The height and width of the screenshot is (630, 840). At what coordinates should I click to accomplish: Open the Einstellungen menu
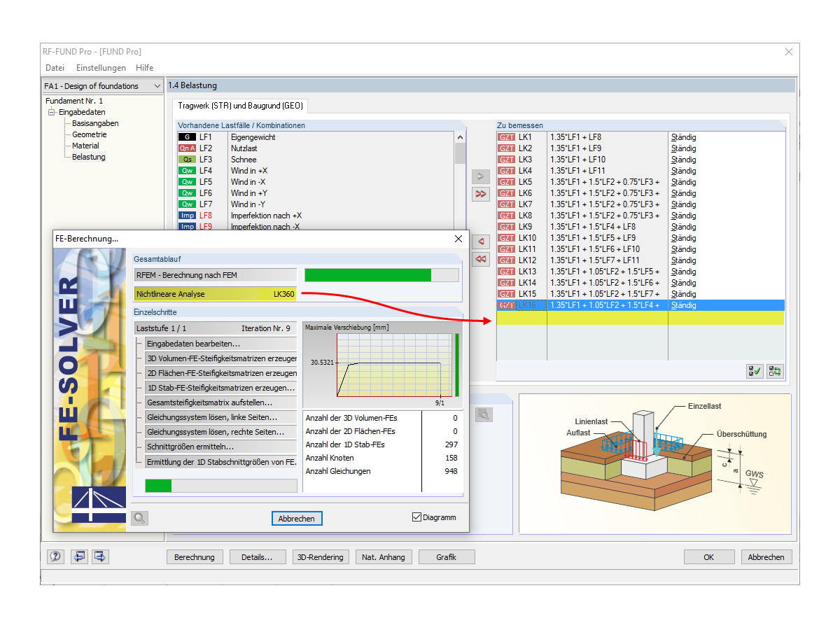pyautogui.click(x=101, y=68)
